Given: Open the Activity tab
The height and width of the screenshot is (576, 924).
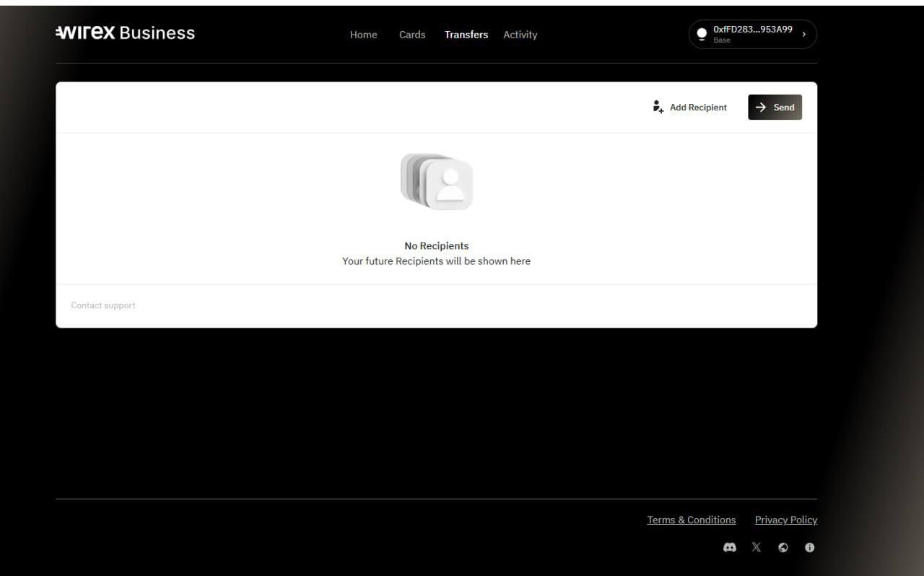Looking at the screenshot, I should [x=520, y=35].
